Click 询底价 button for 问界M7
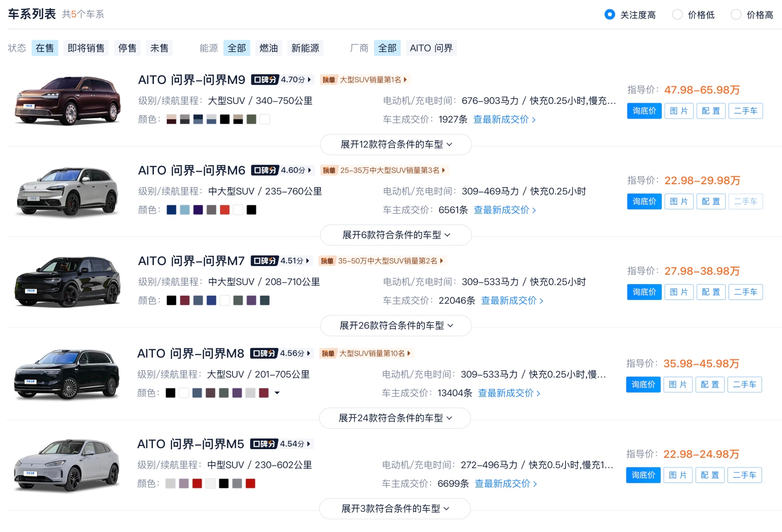782x532 pixels. click(x=644, y=292)
